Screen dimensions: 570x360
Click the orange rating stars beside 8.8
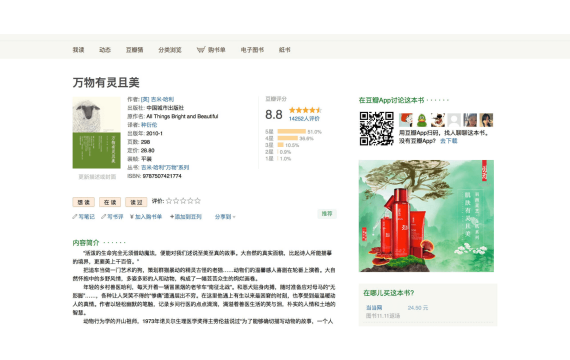[305, 110]
